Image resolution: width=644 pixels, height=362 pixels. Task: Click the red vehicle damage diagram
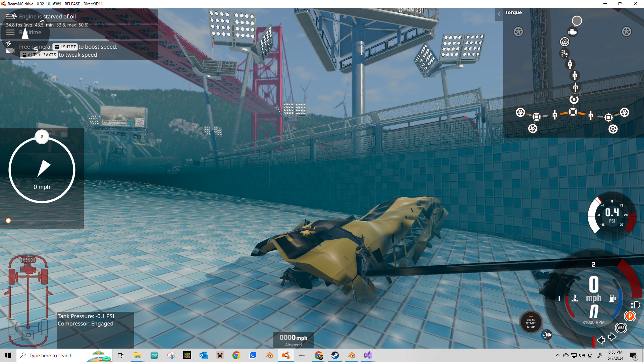pyautogui.click(x=28, y=301)
